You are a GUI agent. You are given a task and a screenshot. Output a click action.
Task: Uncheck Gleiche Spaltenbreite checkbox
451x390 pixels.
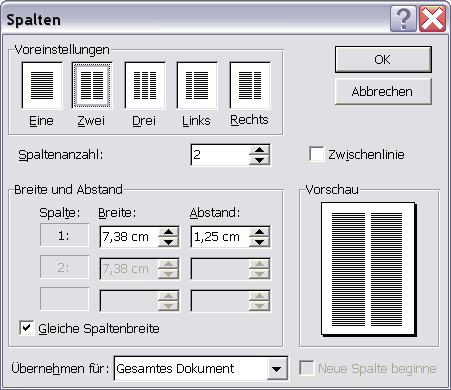27,328
